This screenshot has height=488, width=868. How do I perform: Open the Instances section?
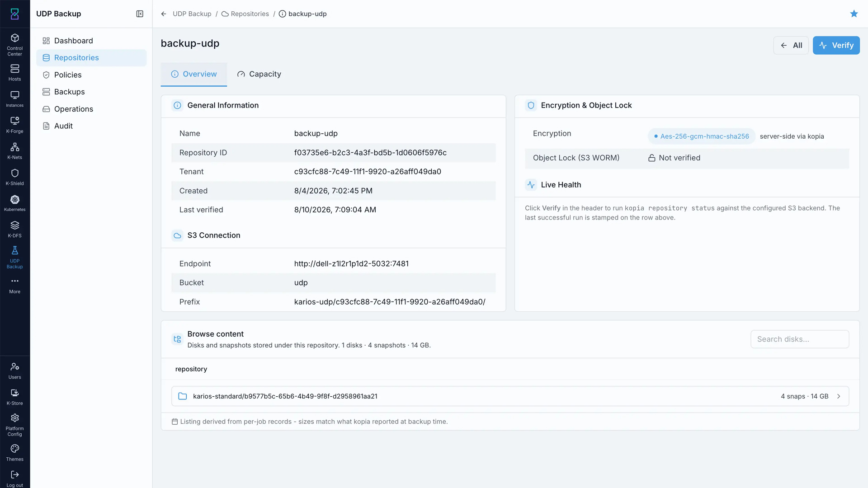click(x=15, y=99)
